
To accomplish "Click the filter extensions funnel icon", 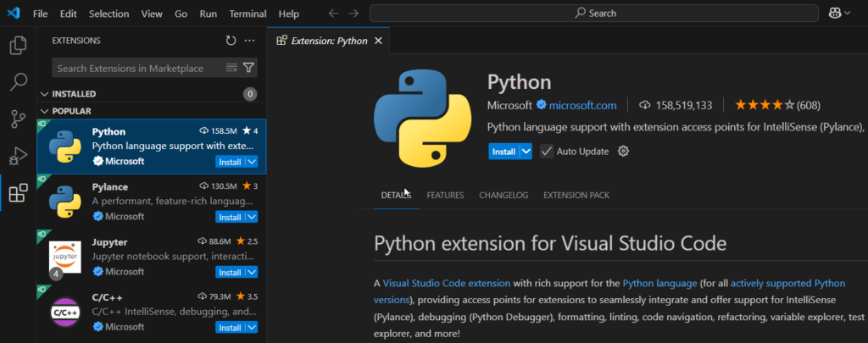I will coord(248,68).
